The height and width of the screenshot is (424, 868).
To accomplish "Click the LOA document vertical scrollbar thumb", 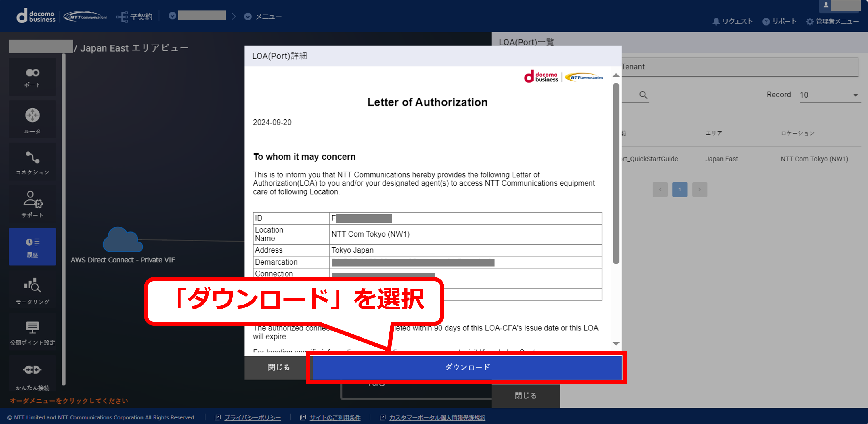I will [x=616, y=173].
